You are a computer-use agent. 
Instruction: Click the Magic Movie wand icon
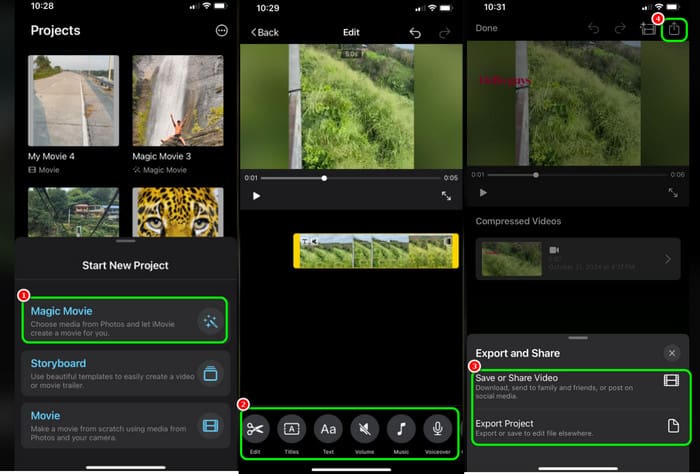pos(210,321)
